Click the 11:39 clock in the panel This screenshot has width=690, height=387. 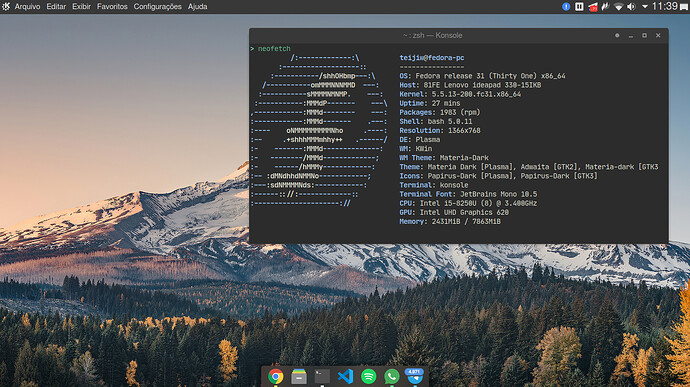(x=664, y=6)
